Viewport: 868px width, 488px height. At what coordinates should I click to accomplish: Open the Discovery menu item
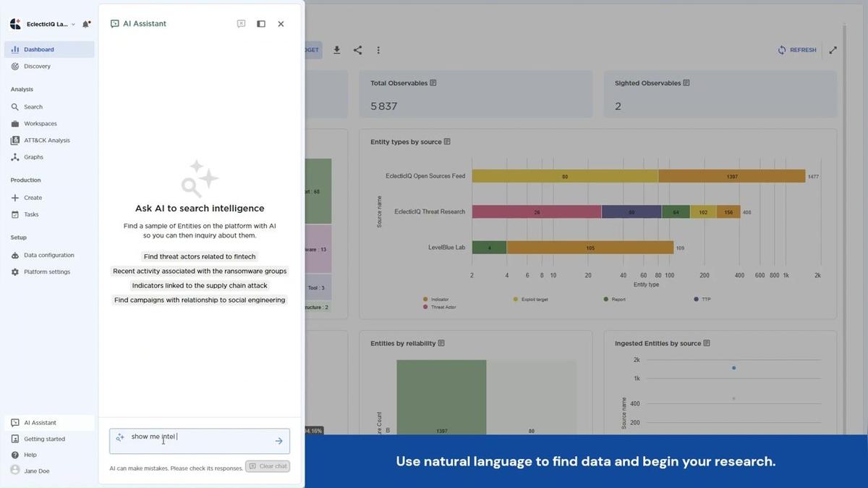point(37,67)
